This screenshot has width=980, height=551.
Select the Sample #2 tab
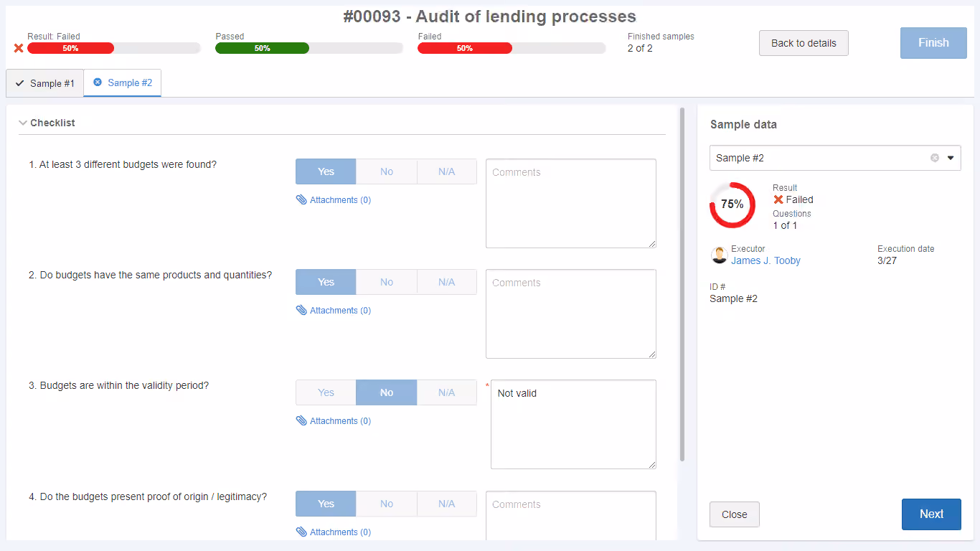point(123,83)
